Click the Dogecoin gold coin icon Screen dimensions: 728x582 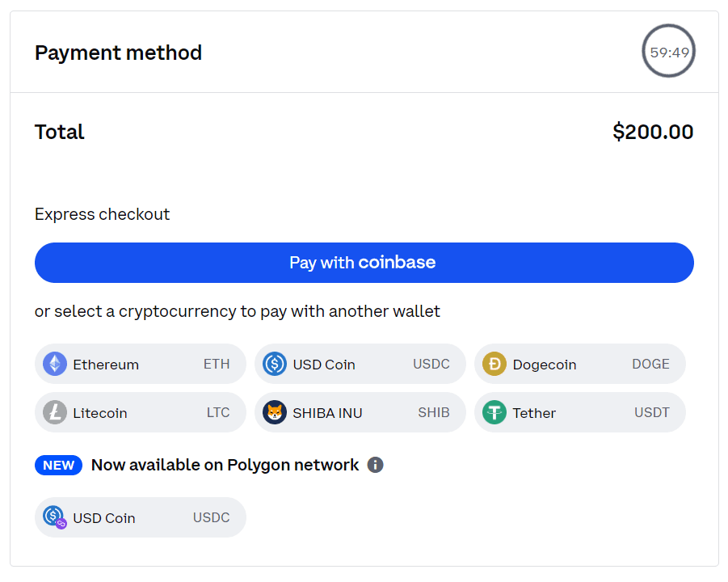[494, 364]
